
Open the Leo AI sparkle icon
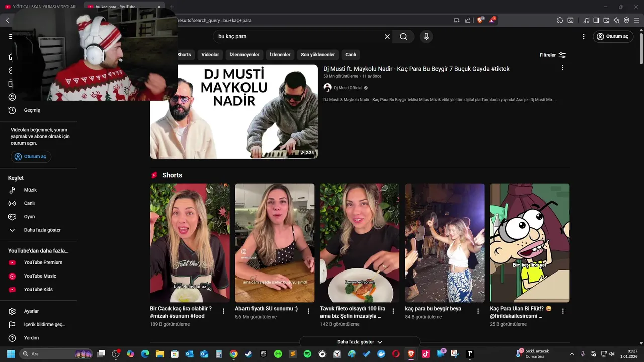click(x=616, y=20)
